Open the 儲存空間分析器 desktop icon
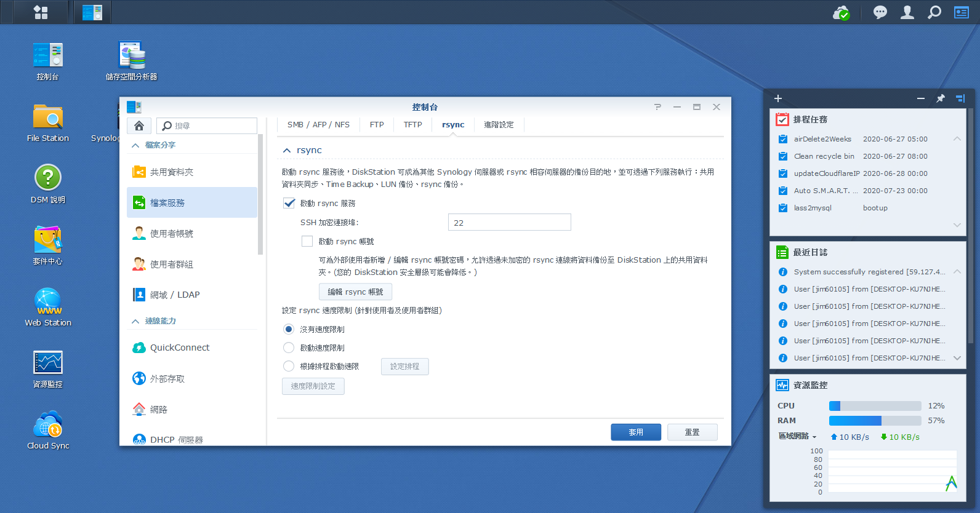The height and width of the screenshot is (513, 980). point(132,55)
